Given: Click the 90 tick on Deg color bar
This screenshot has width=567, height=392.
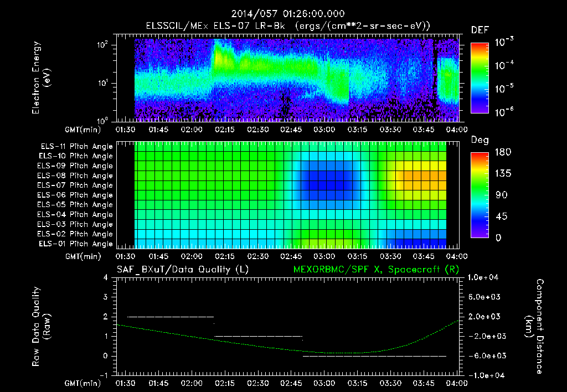Looking at the screenshot, I should pos(501,195).
